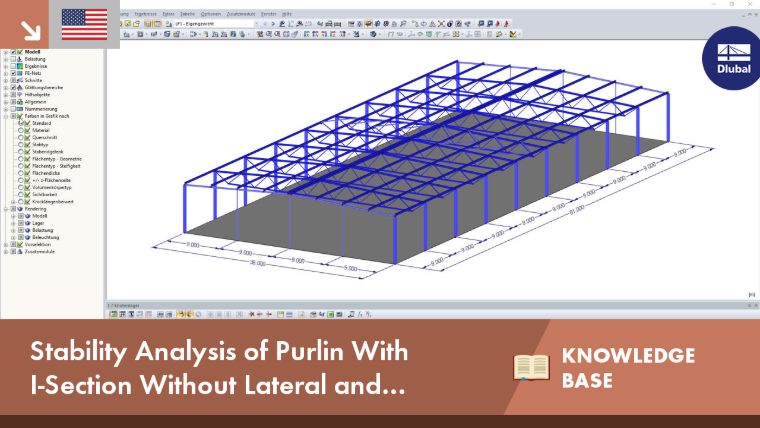Enable the Ergebnisse checkbox in tree
Screen dimensions: 760x428
click(x=13, y=66)
